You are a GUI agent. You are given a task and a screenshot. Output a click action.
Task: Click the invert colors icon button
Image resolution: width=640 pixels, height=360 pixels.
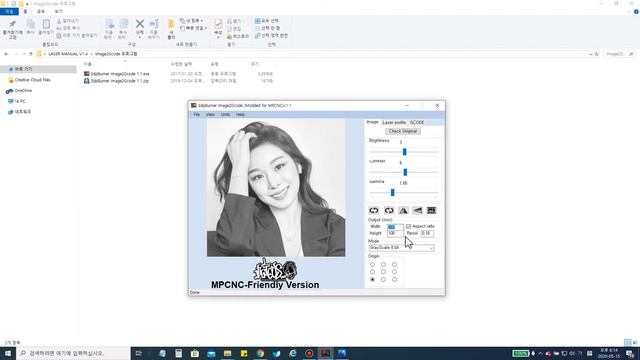431,210
